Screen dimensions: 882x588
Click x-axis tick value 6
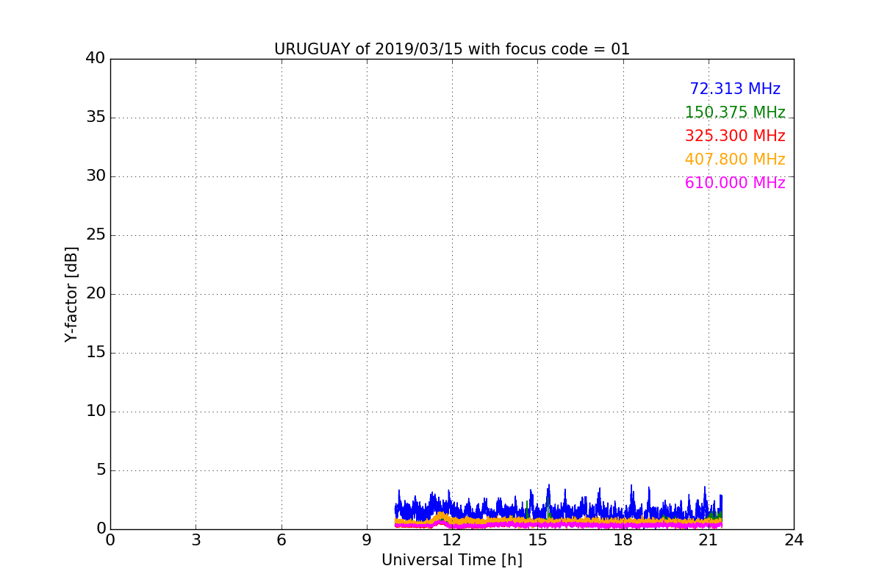tap(282, 540)
